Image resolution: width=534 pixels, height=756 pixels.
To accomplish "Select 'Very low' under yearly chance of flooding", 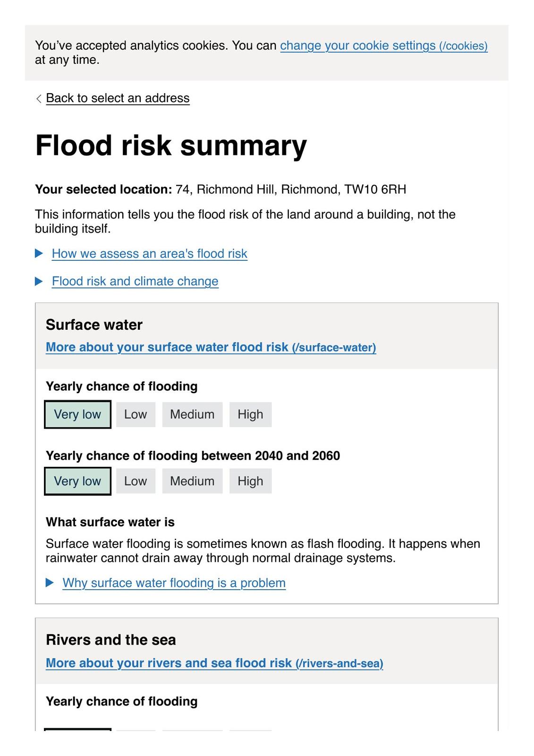I will click(x=77, y=414).
